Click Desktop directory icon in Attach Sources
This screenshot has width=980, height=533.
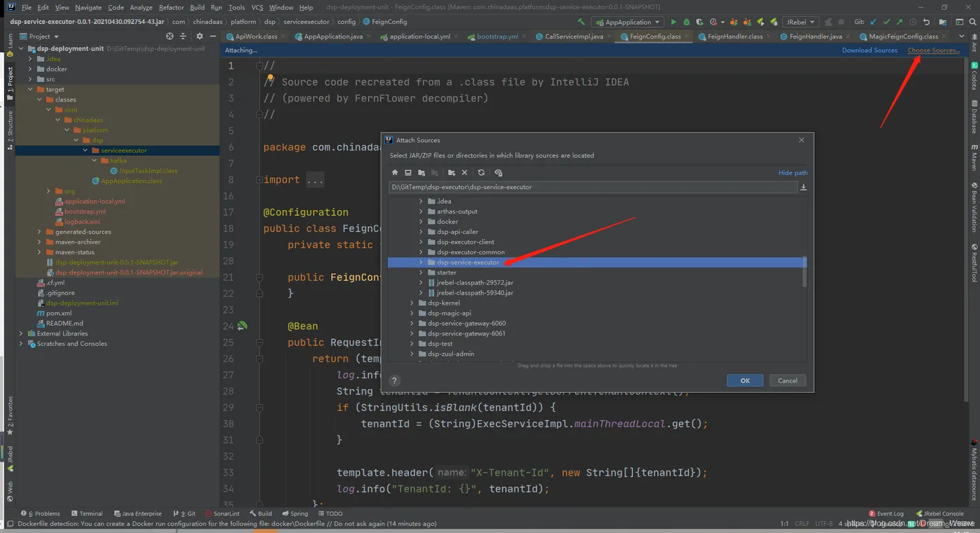point(408,172)
